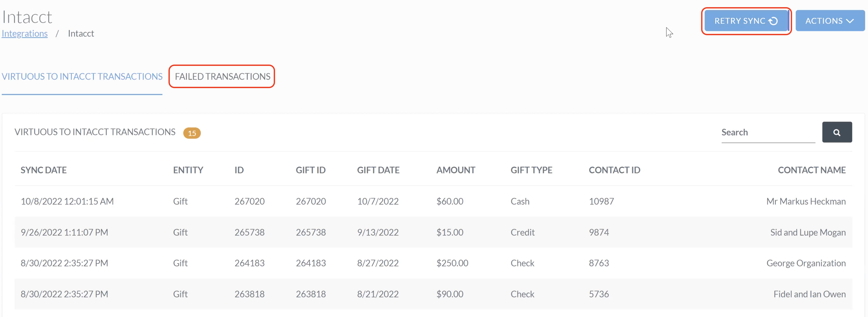Click contact name Fidel and Ian Owen

(x=809, y=294)
